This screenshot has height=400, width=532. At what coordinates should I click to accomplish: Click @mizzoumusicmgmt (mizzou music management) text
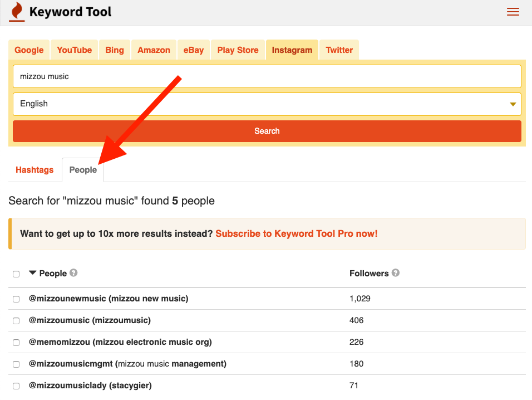(x=127, y=364)
